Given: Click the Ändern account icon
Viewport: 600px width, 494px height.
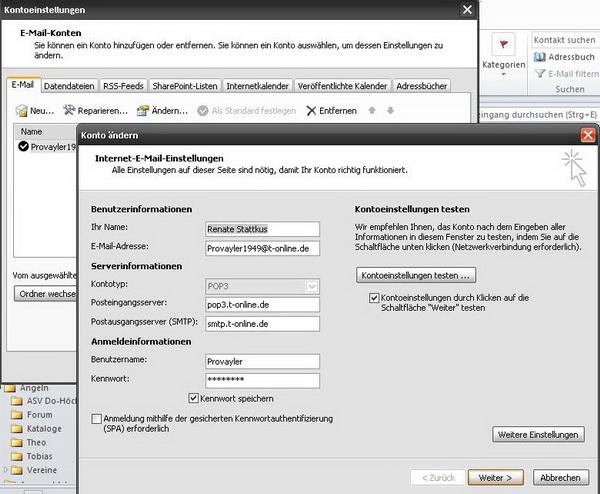Looking at the screenshot, I should click(x=143, y=111).
